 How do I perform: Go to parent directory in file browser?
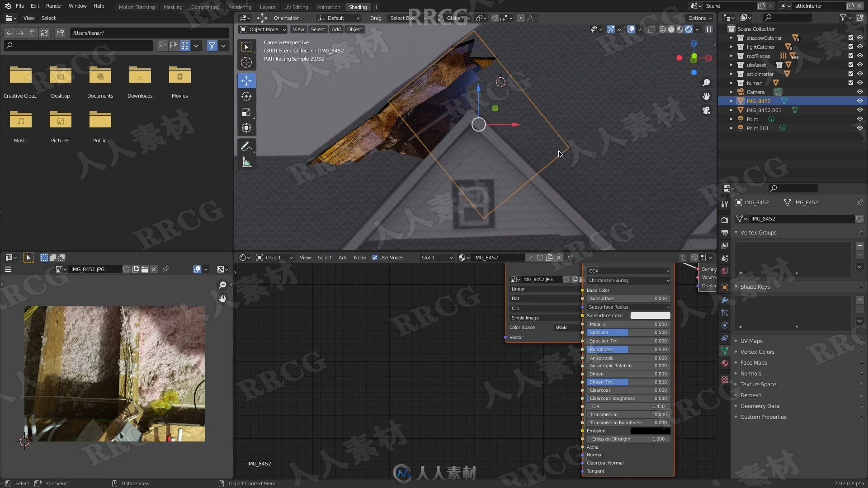(x=33, y=33)
